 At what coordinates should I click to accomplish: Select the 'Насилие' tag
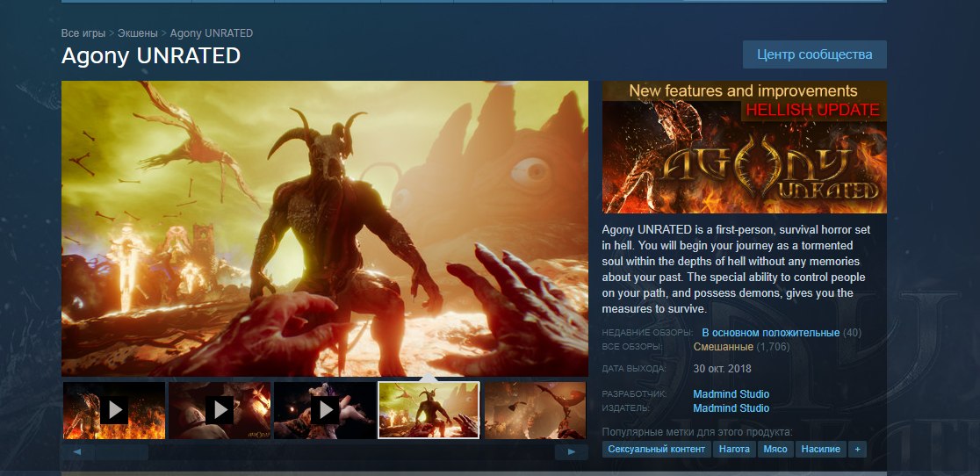[x=821, y=449]
